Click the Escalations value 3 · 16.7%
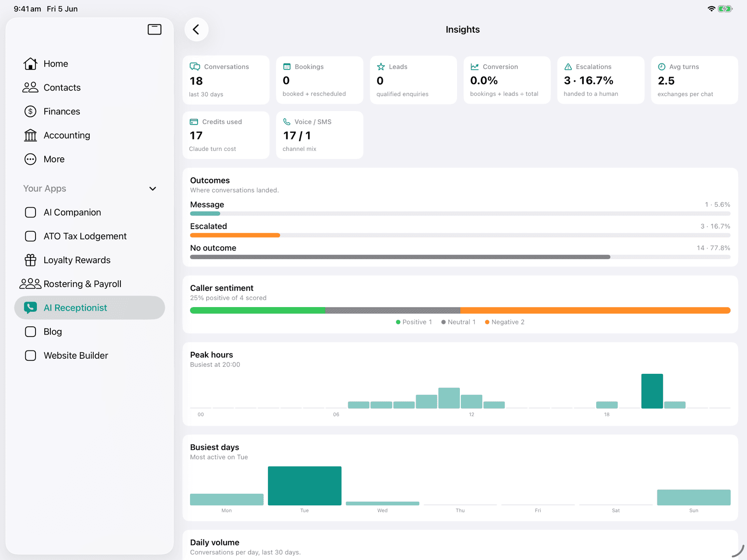Image resolution: width=747 pixels, height=560 pixels. tap(588, 81)
